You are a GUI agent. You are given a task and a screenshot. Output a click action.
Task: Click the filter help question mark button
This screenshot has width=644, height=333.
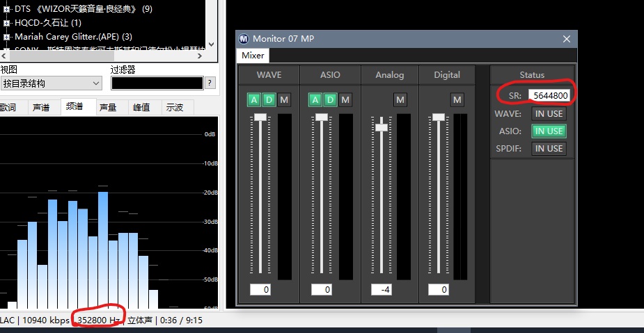click(x=210, y=83)
